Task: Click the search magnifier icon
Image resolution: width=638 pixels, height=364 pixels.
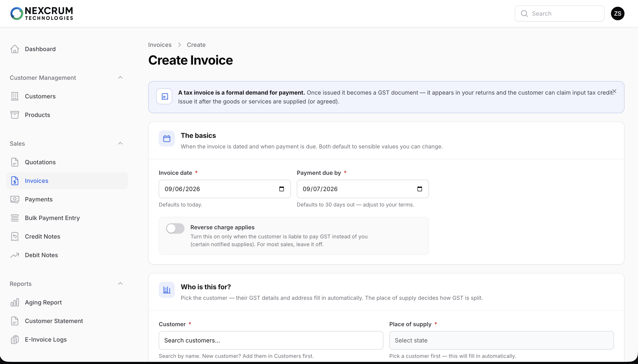Action: coord(524,14)
